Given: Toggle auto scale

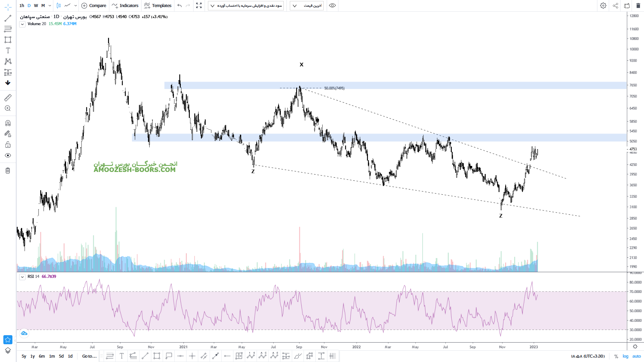Looking at the screenshot, I should coord(637,356).
